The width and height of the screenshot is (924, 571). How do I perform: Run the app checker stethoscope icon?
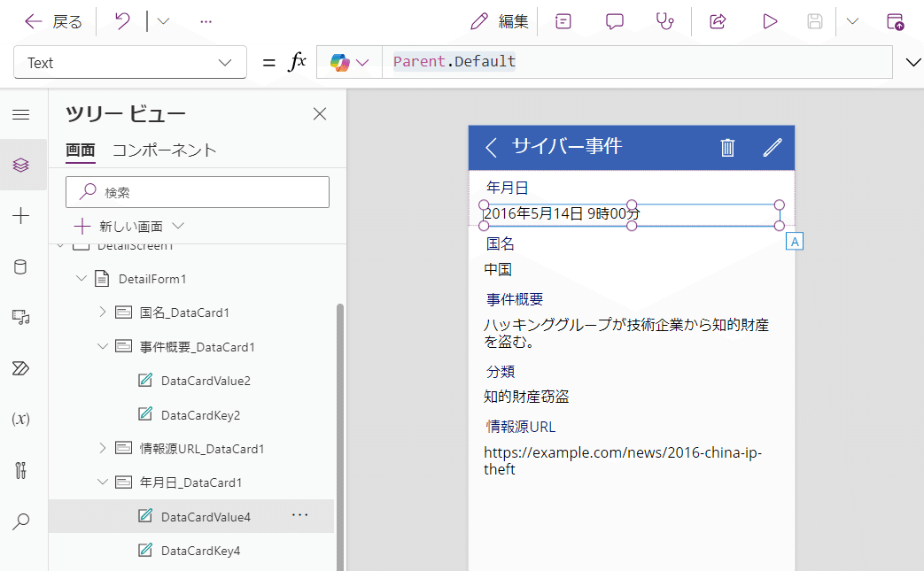(x=665, y=22)
